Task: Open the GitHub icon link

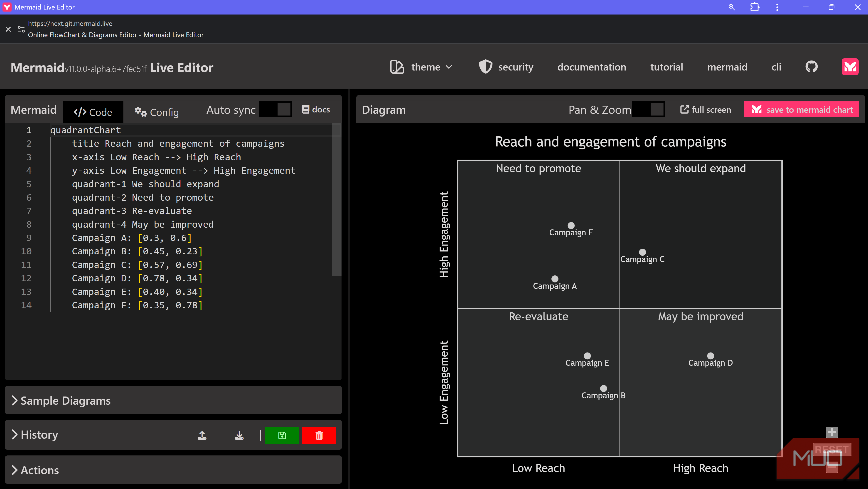Action: [x=811, y=67]
